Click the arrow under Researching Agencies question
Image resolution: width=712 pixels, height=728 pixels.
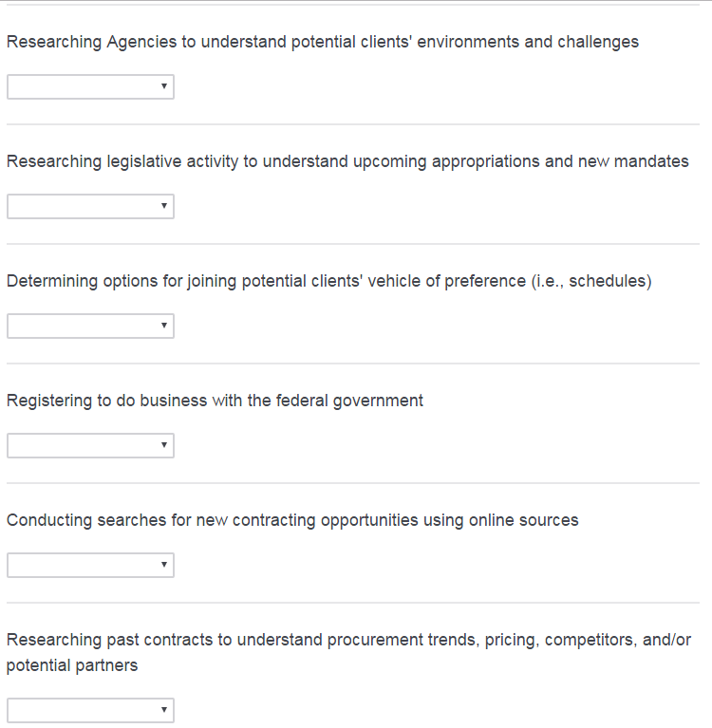(x=164, y=87)
